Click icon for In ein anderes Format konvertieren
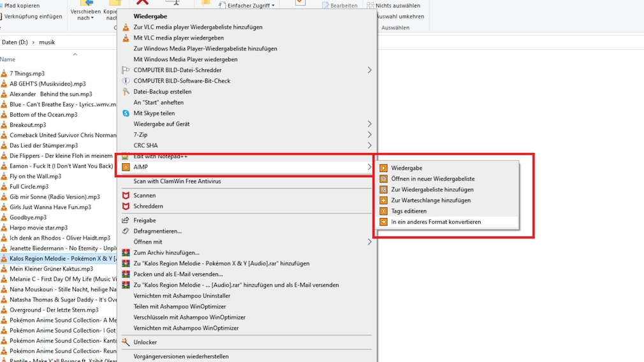This screenshot has height=362, width=644. coord(383,222)
